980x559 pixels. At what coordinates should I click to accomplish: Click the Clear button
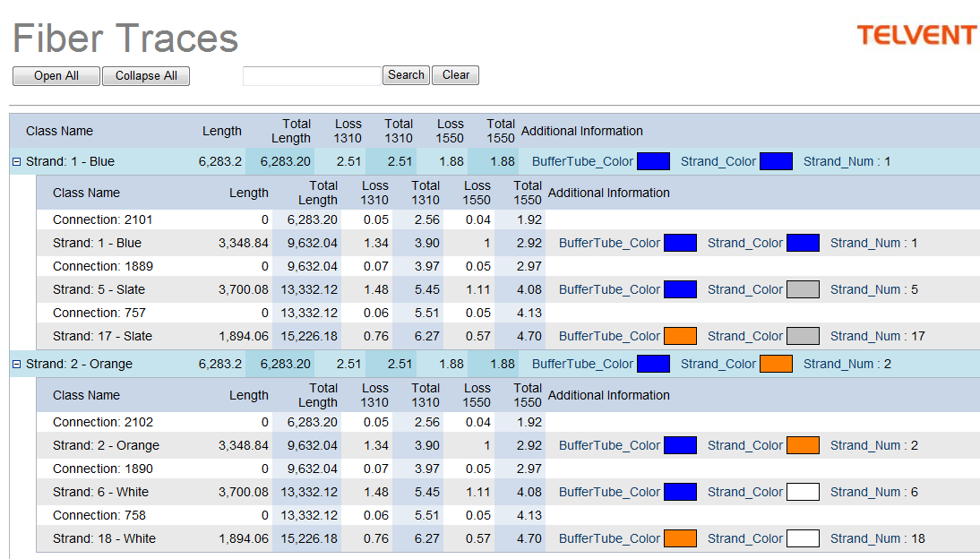pyautogui.click(x=456, y=75)
